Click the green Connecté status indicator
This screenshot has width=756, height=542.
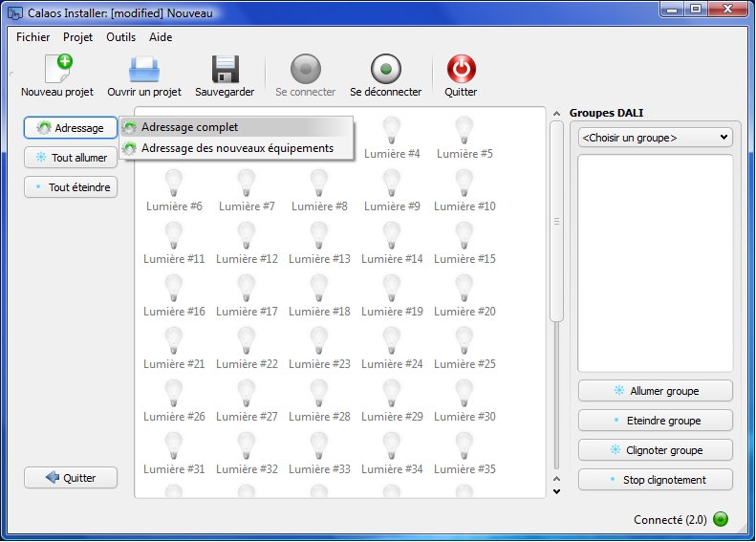point(721,519)
